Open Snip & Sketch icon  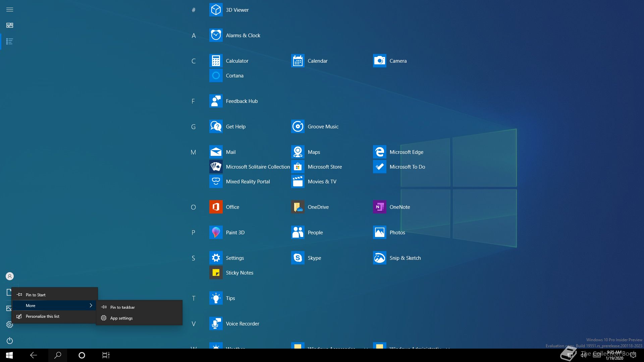[x=379, y=258]
